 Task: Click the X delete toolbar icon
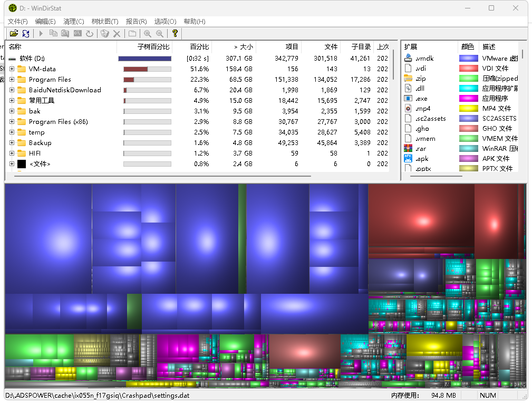coord(117,34)
